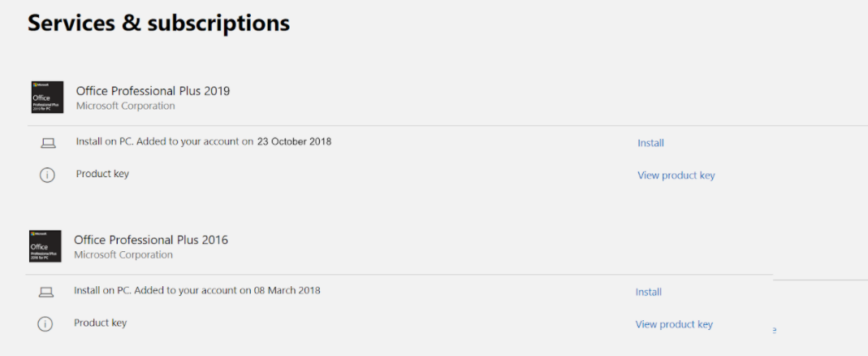The height and width of the screenshot is (356, 868).
Task: Open the Office Professional Plus 2019 title
Action: (153, 91)
